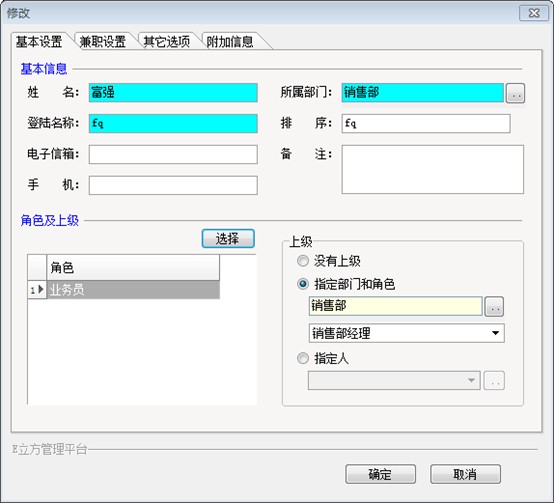
Task: Open the 其它选项 tab
Action: click(166, 42)
